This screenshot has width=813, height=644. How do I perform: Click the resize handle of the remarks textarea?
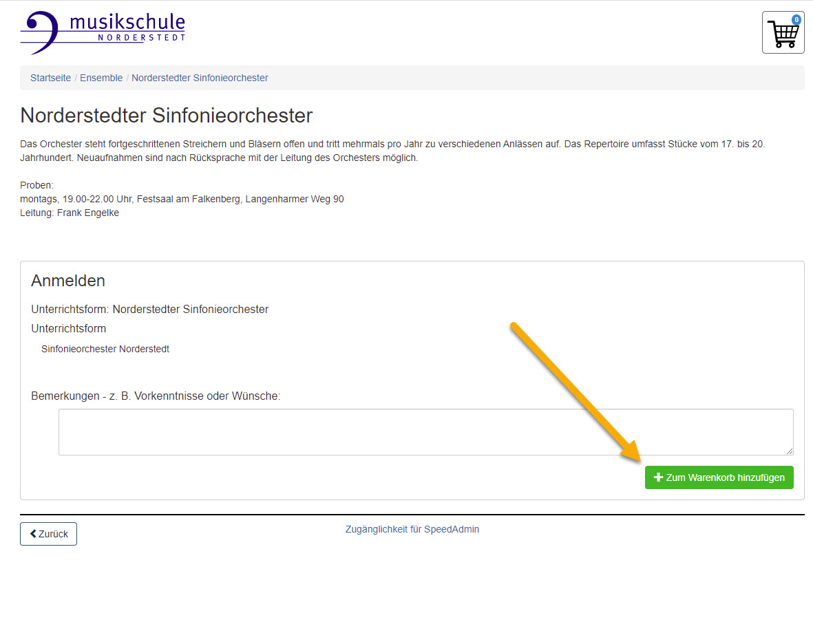(x=789, y=451)
